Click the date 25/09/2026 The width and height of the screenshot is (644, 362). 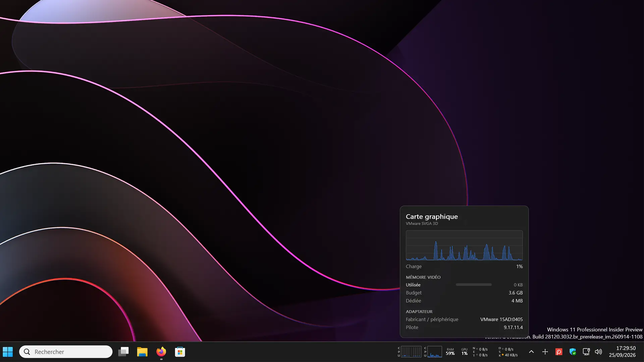[622, 355]
